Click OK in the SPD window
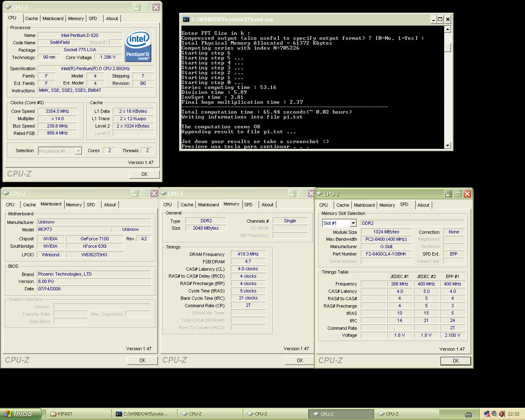The height and width of the screenshot is (420, 525). point(456,361)
